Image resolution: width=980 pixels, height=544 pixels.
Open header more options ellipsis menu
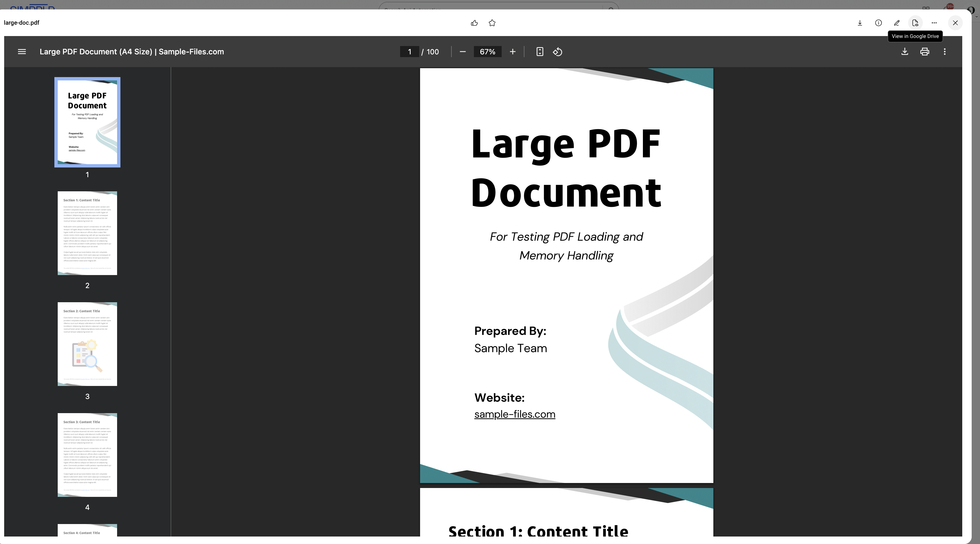[x=934, y=23]
